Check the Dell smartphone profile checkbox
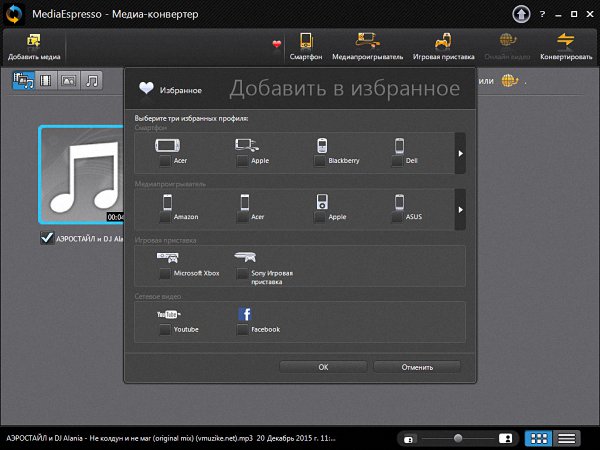This screenshot has height=450, width=600. 397,161
